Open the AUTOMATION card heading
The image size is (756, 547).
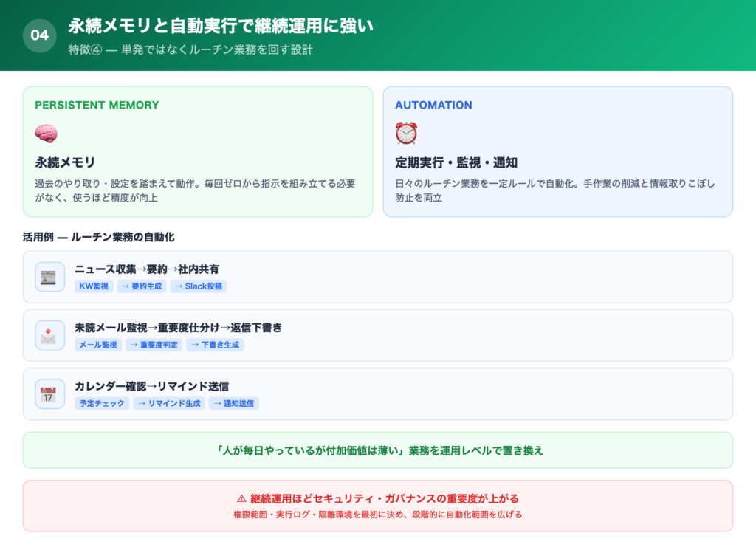433,105
